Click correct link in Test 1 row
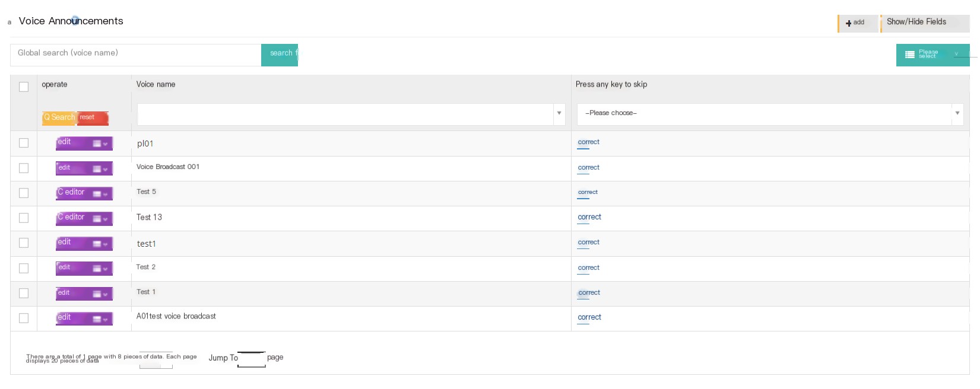 click(x=589, y=293)
